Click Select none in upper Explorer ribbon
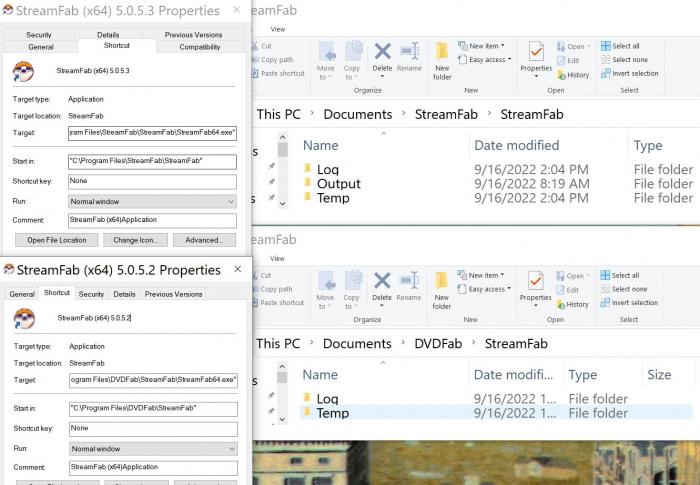 point(624,60)
